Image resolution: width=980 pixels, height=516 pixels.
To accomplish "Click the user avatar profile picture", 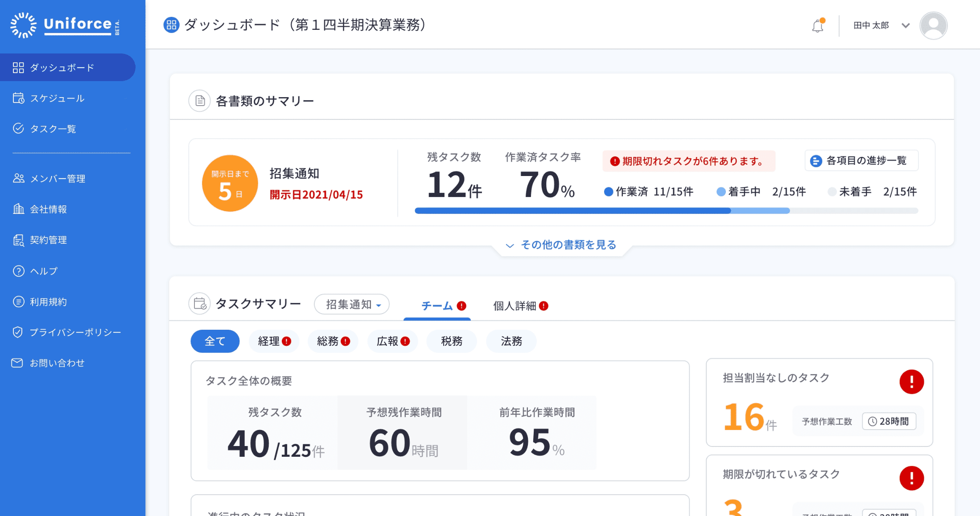I will pyautogui.click(x=933, y=26).
